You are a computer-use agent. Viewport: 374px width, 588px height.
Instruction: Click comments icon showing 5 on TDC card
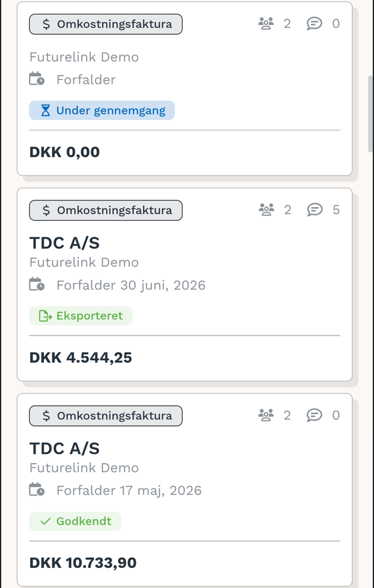[315, 209]
